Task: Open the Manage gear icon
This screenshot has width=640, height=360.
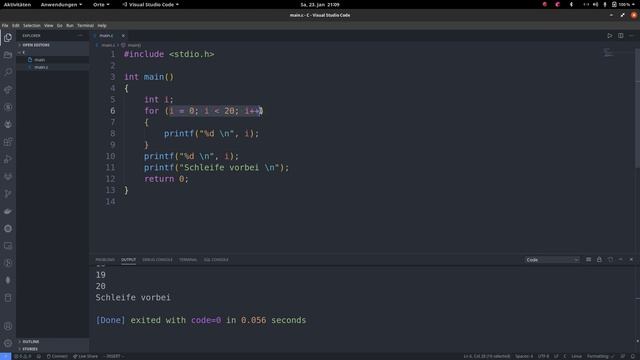Action: [8, 343]
